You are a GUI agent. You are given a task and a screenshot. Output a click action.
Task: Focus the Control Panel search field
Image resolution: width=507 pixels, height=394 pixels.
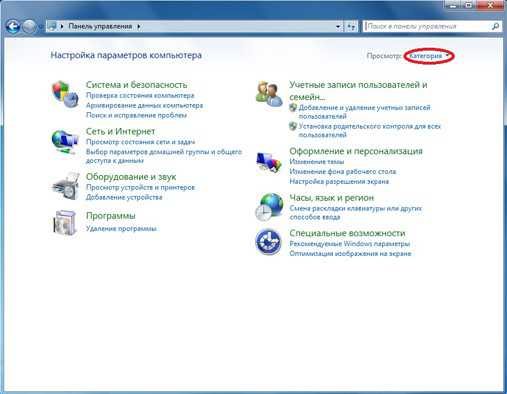click(x=427, y=26)
